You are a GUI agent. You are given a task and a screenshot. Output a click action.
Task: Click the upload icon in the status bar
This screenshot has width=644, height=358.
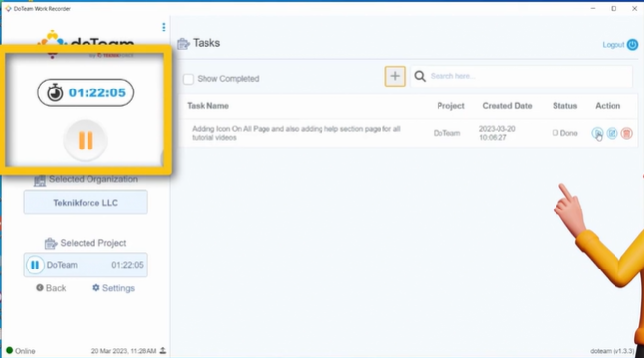(x=163, y=350)
